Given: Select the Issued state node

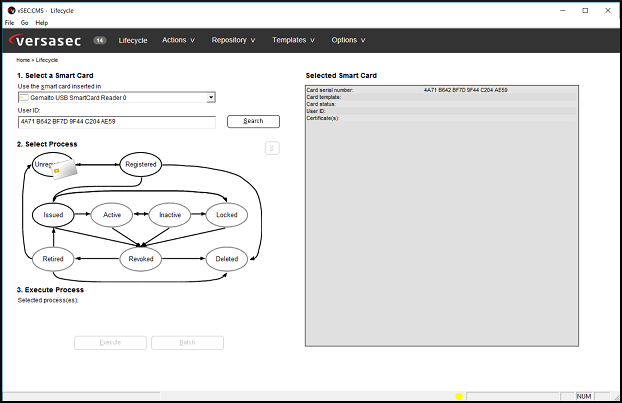Looking at the screenshot, I should click(53, 215).
